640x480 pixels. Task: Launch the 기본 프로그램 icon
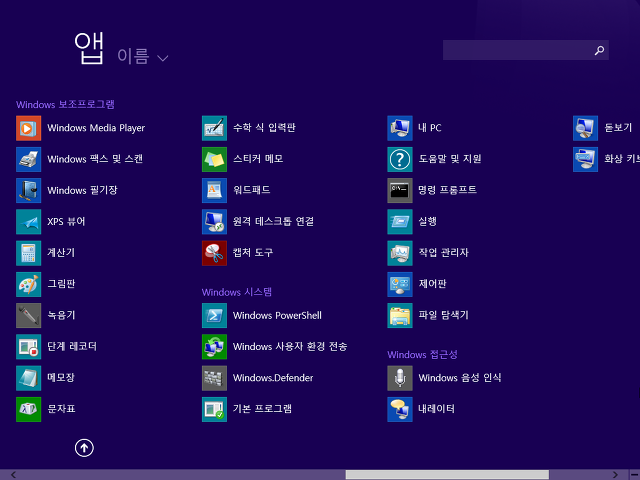(x=214, y=409)
